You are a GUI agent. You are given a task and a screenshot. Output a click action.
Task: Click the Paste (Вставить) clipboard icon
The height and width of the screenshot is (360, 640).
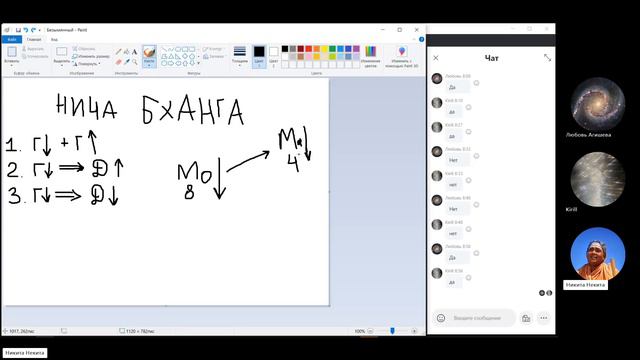(x=12, y=52)
